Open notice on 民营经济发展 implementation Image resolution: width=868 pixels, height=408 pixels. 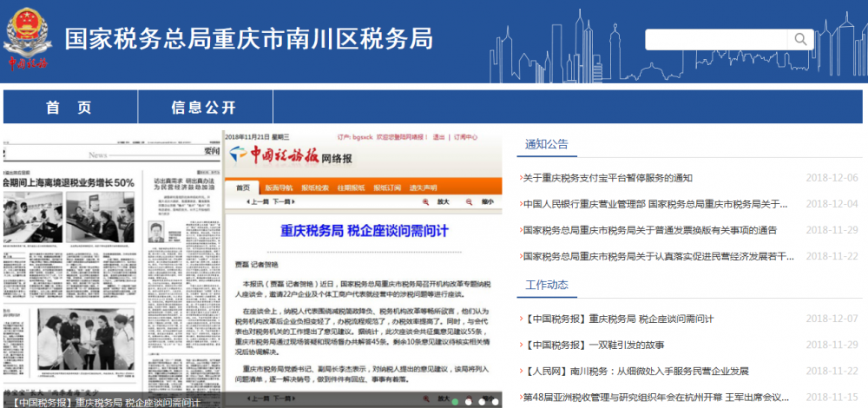[x=658, y=256]
